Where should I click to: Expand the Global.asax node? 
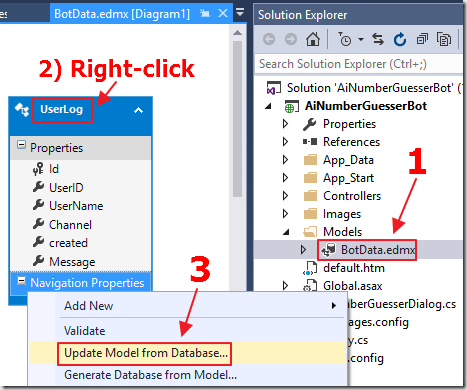pos(285,286)
